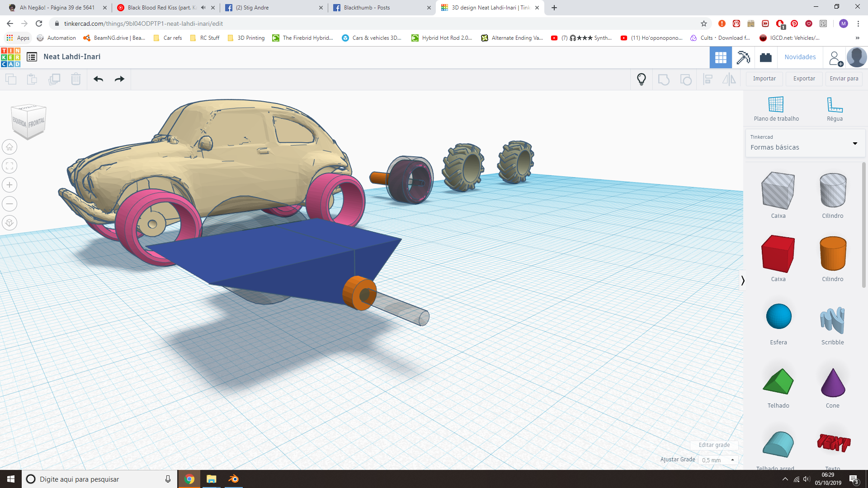Open the Ajustar Grade 0,5 mm dropdown
The image size is (868, 488).
tap(718, 460)
